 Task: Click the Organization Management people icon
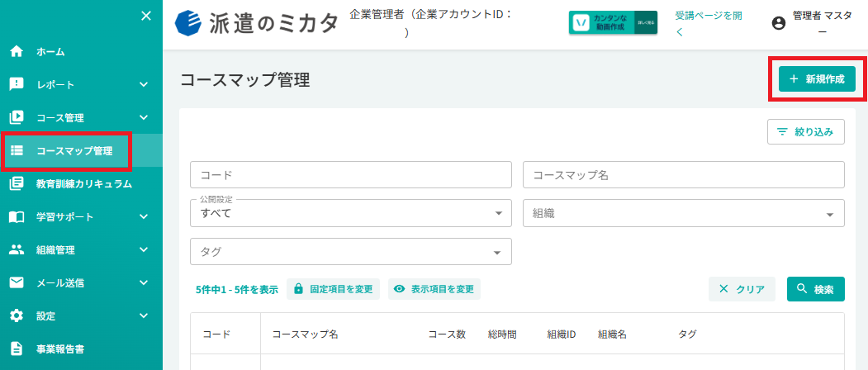(17, 249)
